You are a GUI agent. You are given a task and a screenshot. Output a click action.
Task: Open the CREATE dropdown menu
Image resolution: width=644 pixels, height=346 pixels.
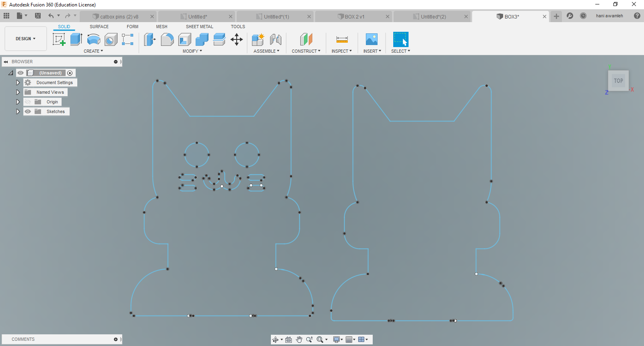point(93,51)
